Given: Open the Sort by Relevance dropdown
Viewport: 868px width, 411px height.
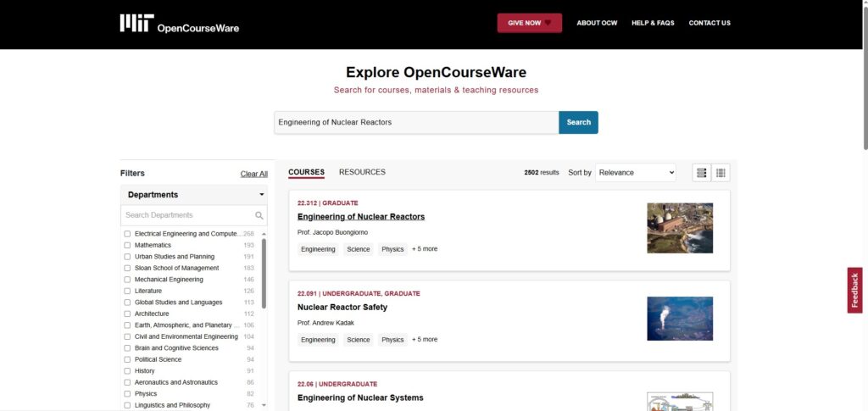Looking at the screenshot, I should [637, 173].
